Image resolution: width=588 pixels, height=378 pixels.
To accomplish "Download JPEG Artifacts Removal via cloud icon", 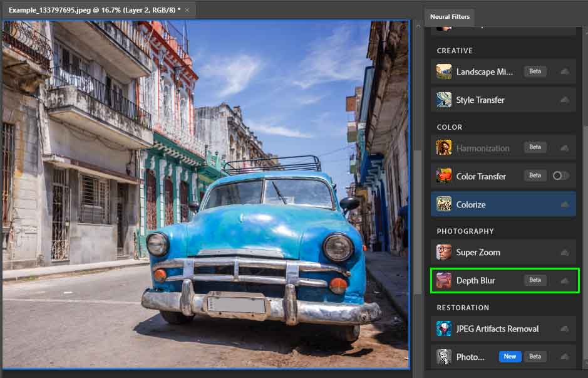I will click(x=565, y=328).
